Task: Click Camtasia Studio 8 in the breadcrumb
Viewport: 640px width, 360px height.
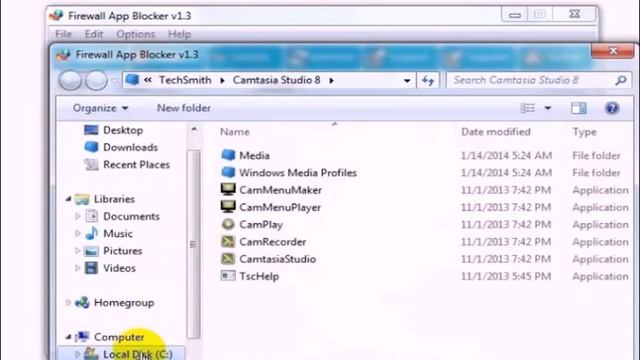Action: tap(276, 80)
